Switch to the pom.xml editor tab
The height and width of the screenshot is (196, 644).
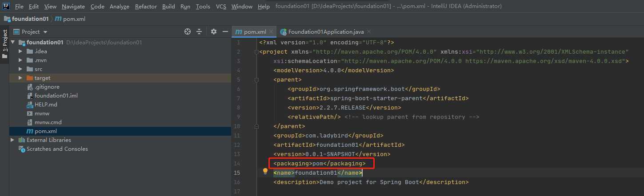[x=254, y=31]
